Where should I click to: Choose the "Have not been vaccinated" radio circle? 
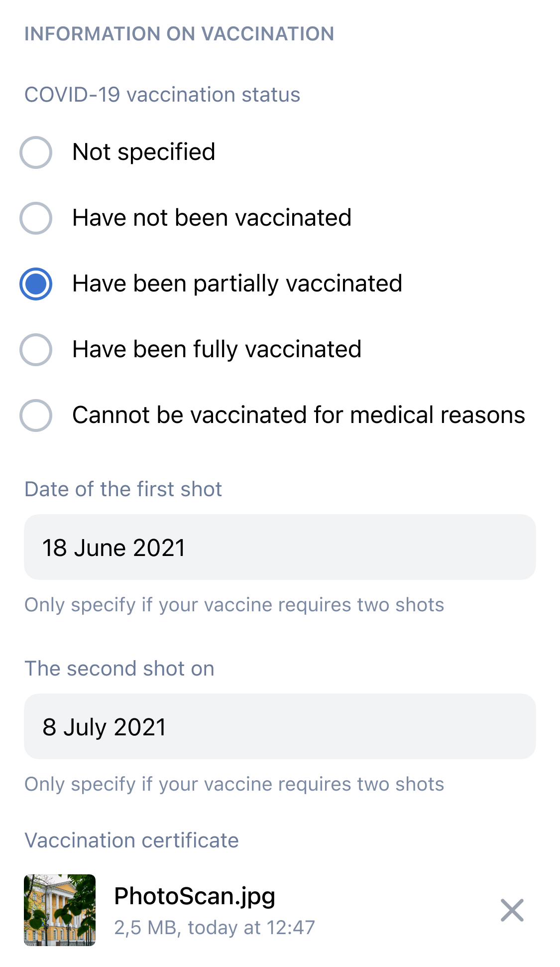(36, 218)
